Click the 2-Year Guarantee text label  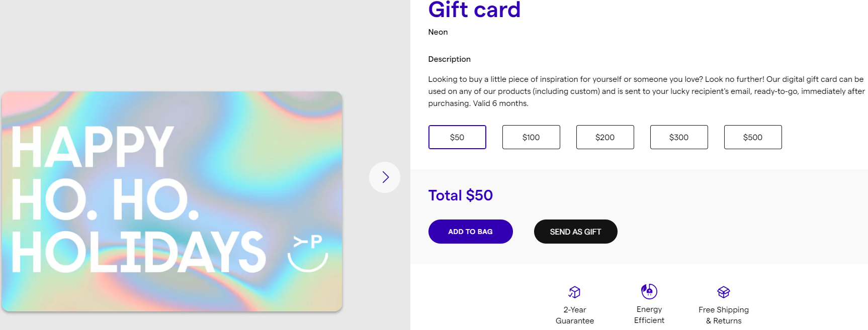click(x=574, y=315)
